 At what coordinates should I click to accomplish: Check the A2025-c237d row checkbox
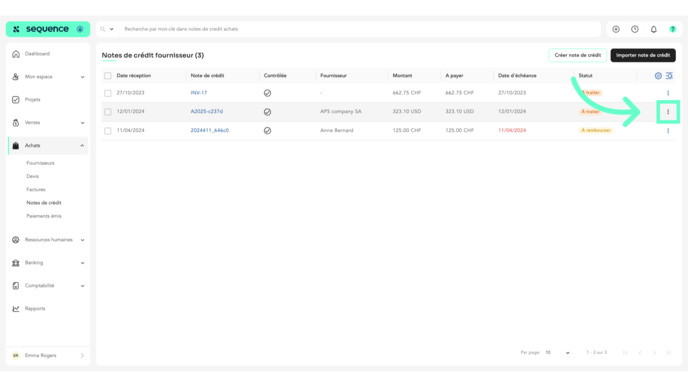[108, 112]
